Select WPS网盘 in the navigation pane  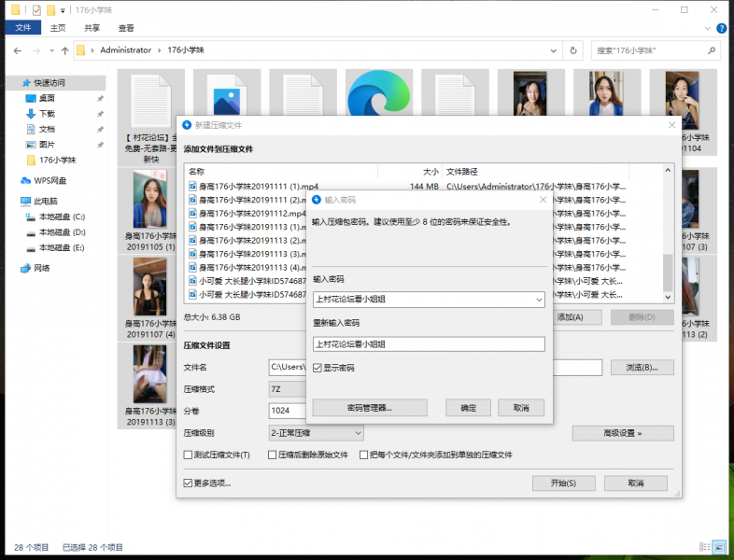(x=43, y=181)
